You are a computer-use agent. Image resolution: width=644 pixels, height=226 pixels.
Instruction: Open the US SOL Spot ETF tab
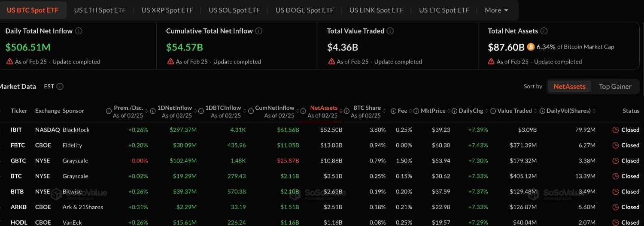[x=234, y=10]
